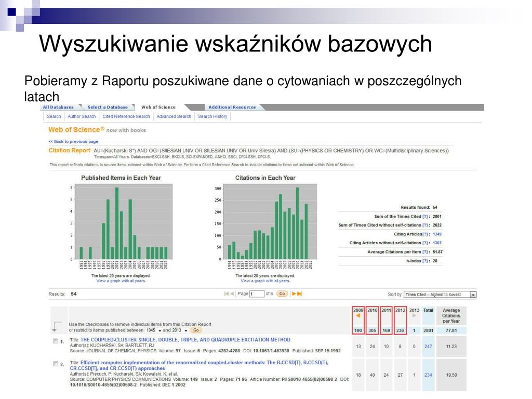
Task: View all-years graph for Published Items
Action: 121,281
